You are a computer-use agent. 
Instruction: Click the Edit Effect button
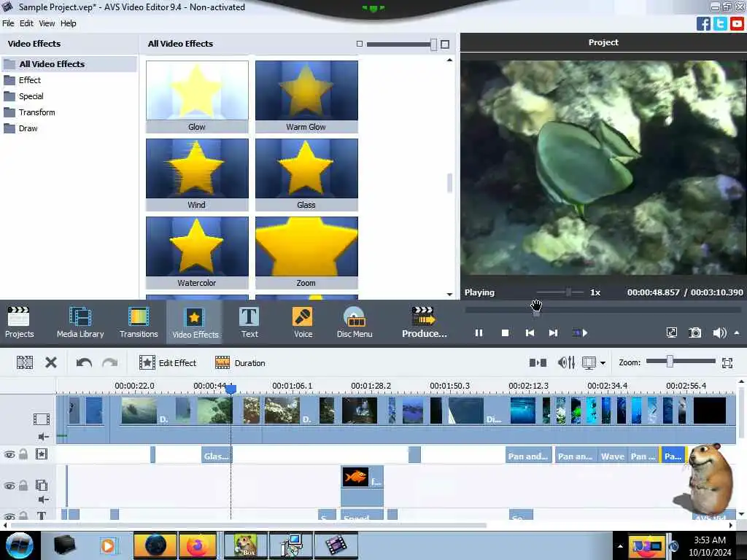point(168,363)
